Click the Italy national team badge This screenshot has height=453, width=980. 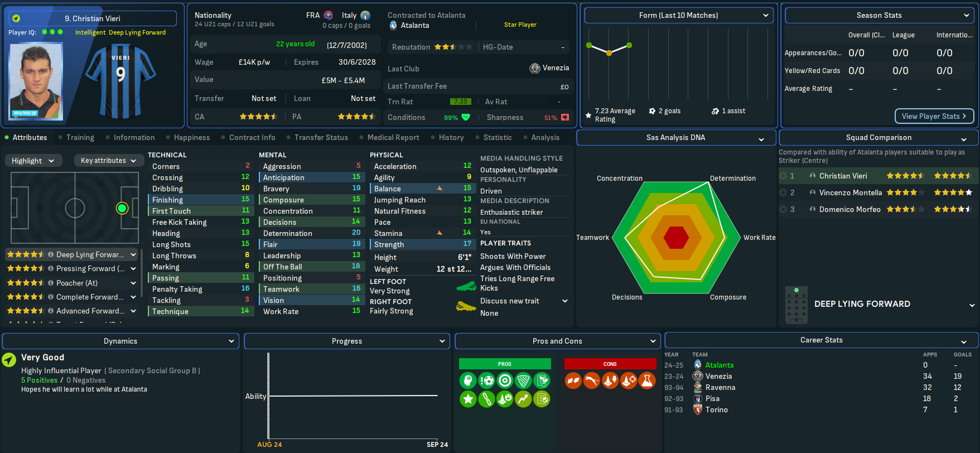click(x=365, y=16)
